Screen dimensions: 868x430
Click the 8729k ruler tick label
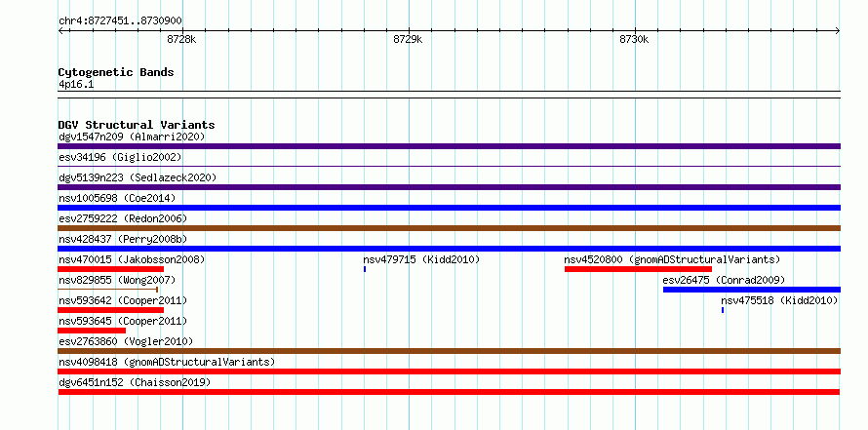point(408,39)
